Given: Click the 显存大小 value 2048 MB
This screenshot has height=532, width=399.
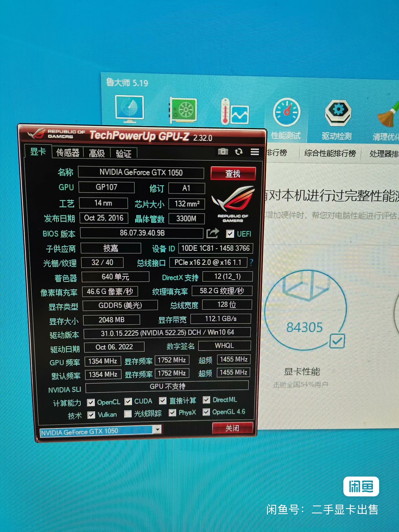Looking at the screenshot, I should [x=112, y=320].
